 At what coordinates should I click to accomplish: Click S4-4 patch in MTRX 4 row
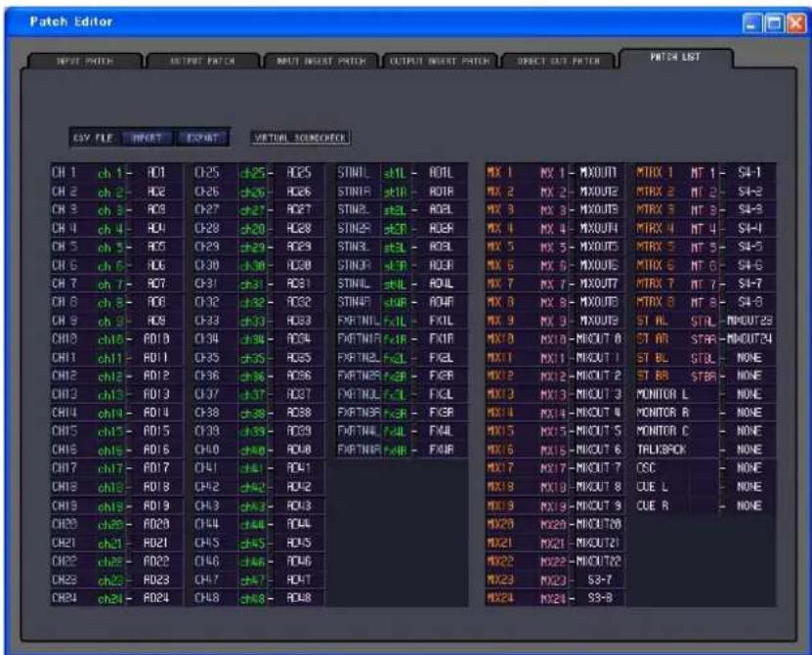click(x=749, y=229)
